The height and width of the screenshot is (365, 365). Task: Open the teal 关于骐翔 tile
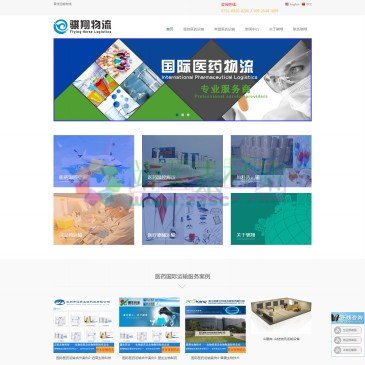pos(271,219)
